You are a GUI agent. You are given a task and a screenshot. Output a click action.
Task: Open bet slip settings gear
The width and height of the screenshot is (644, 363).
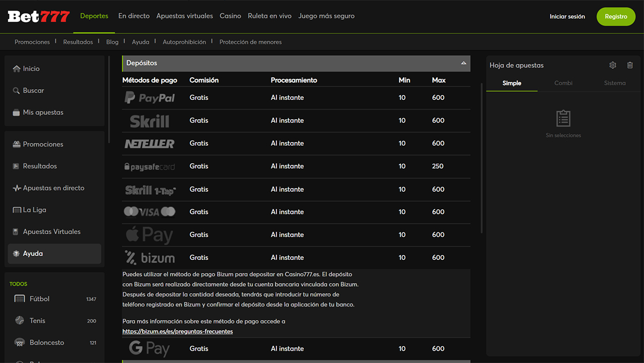click(x=613, y=65)
